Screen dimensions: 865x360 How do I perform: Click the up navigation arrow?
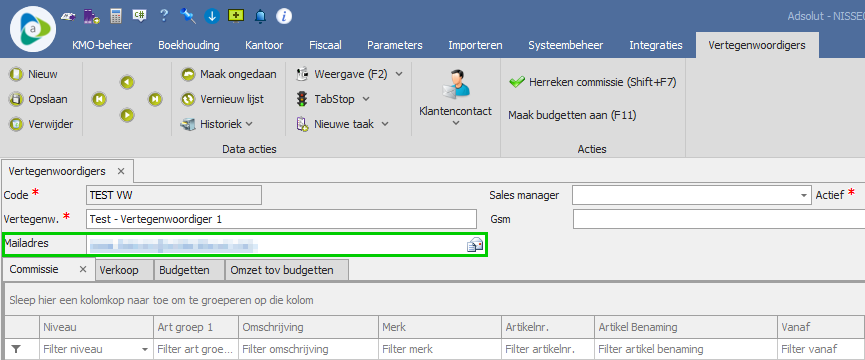coord(127,83)
